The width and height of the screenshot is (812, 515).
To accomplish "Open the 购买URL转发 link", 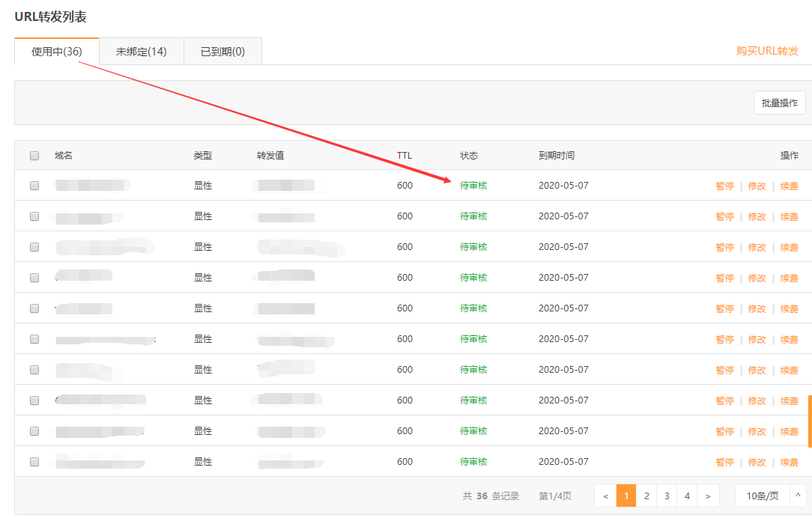I will click(x=767, y=51).
